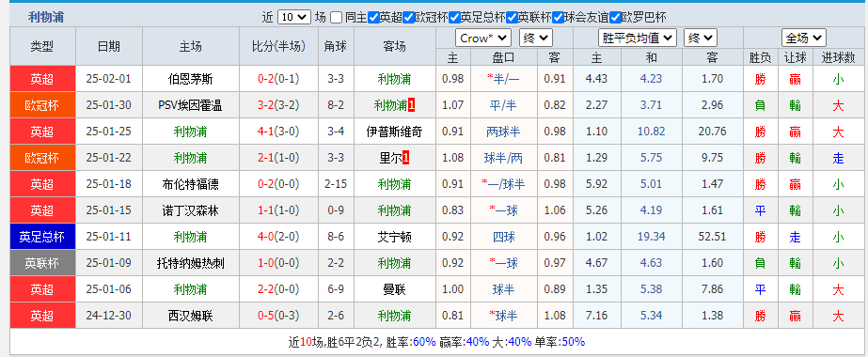This screenshot has height=357, width=868.
Task: Click the 平/半 handicap cell
Action: click(503, 105)
